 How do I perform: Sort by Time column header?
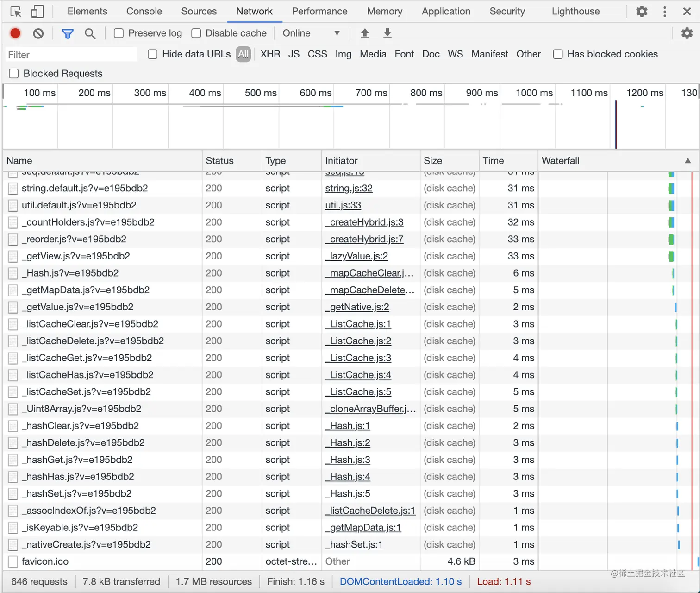pyautogui.click(x=508, y=161)
